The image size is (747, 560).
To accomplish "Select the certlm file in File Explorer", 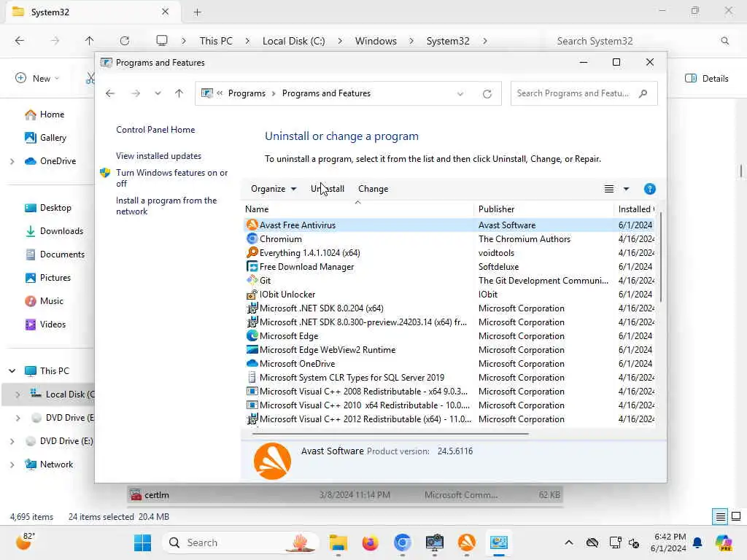I will tap(345, 495).
